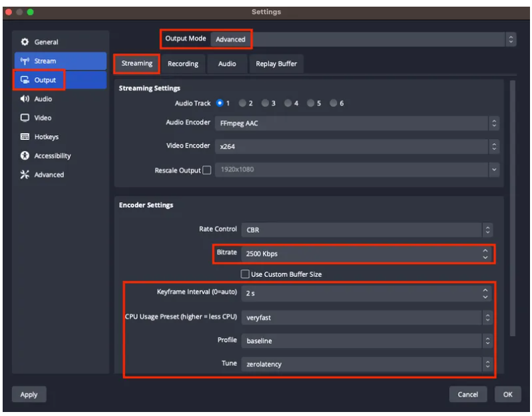The width and height of the screenshot is (532, 416).
Task: Click the Hotkeys keyboard icon
Action: 25,136
